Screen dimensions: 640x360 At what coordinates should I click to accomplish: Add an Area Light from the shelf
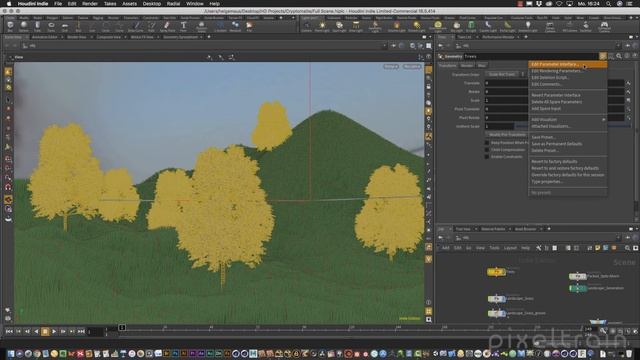coord(356,27)
